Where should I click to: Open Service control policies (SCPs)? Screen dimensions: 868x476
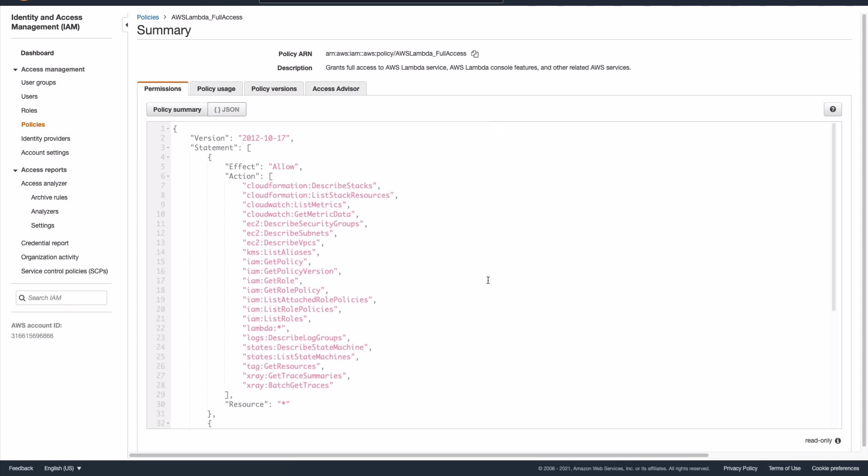point(64,271)
